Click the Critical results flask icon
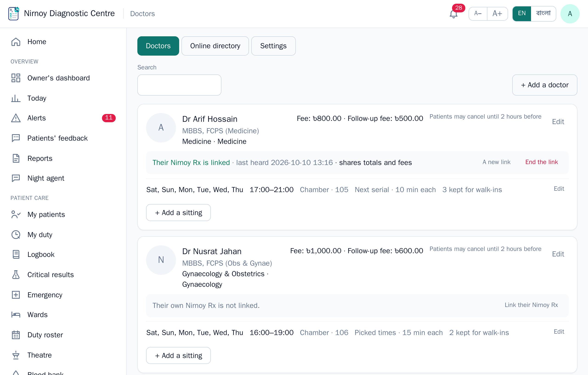 (16, 275)
